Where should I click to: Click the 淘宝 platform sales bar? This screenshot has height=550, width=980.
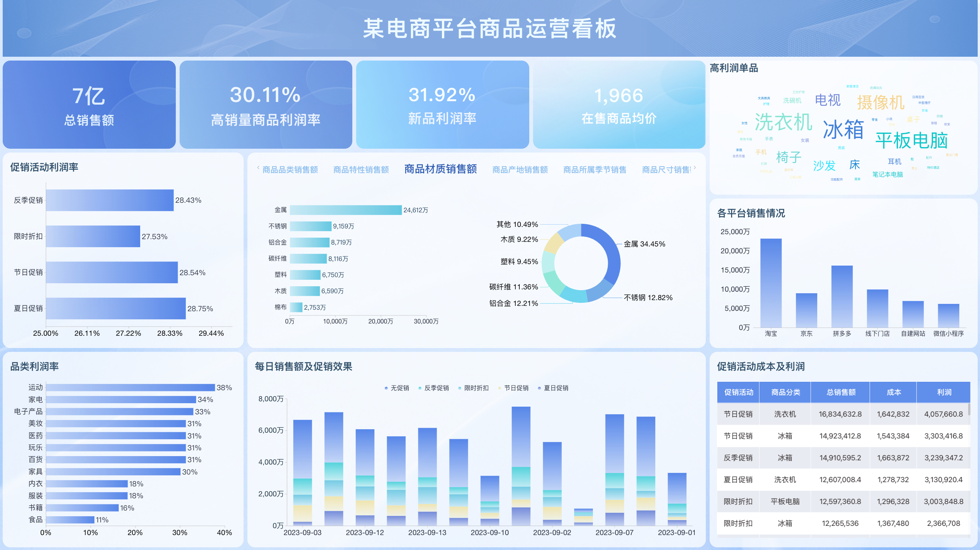pos(771,283)
